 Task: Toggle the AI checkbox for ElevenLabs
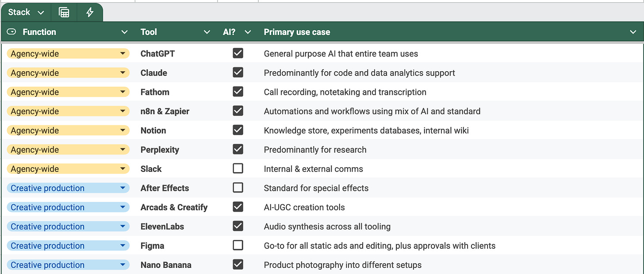pos(238,226)
